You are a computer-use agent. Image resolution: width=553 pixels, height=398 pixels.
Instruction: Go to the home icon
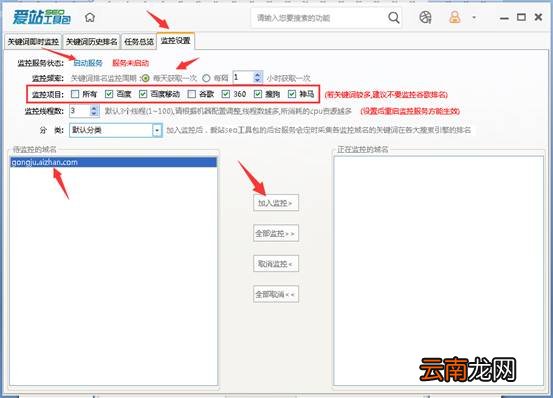point(90,17)
